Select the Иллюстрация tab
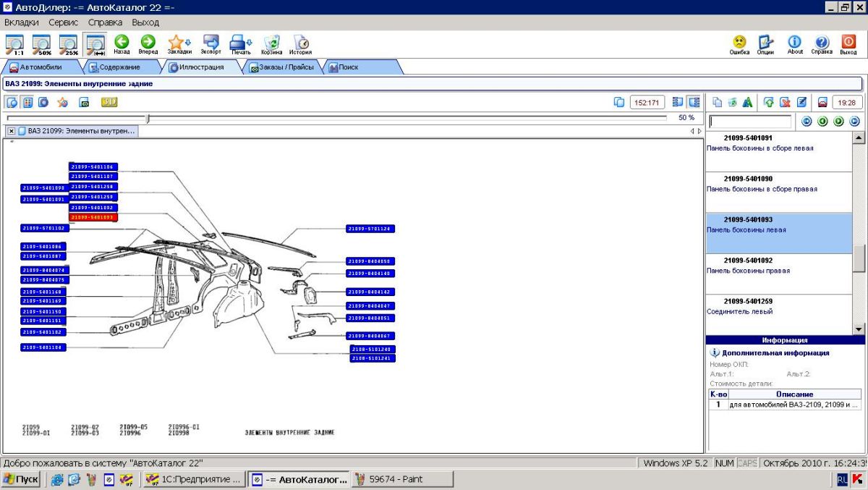The height and width of the screenshot is (490, 868). 201,67
